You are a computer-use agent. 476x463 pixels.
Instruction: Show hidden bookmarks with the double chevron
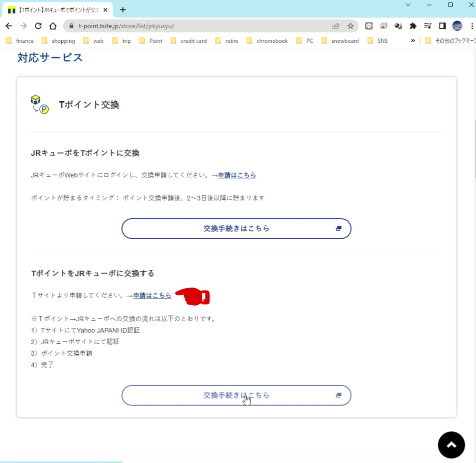413,40
